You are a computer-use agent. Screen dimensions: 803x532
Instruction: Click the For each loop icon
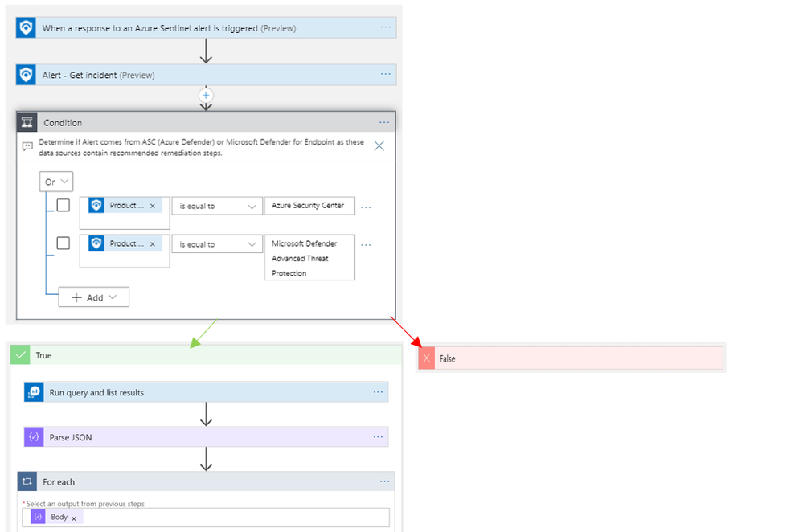(27, 481)
